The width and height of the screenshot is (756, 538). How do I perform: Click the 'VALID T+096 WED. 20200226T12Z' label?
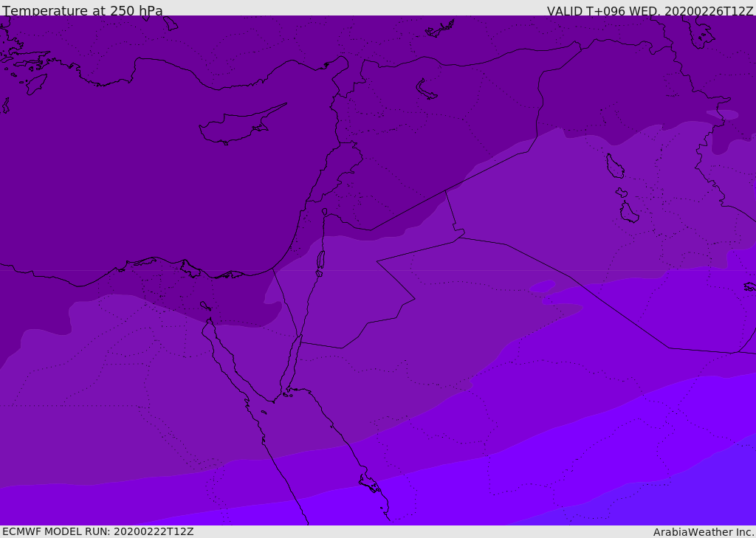(650, 11)
